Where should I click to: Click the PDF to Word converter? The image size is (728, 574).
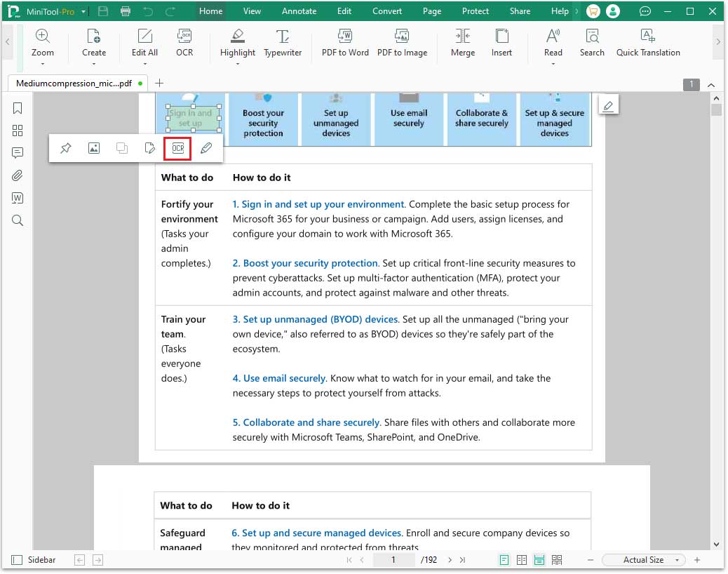point(344,42)
